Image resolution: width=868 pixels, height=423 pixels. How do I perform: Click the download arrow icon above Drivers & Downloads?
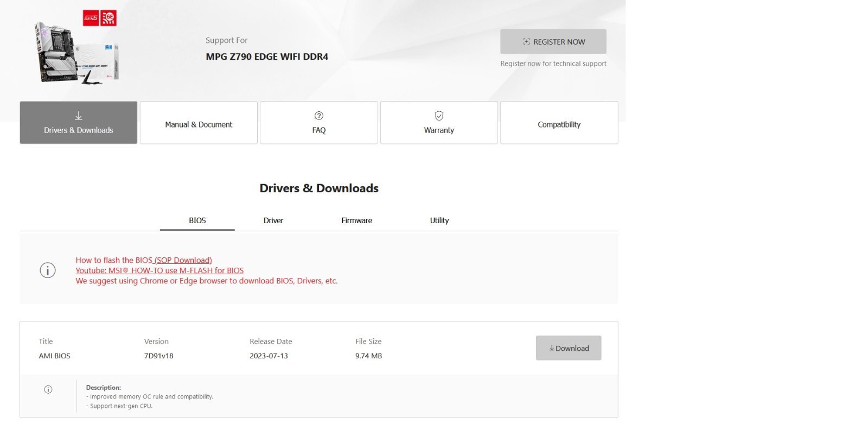coord(79,116)
